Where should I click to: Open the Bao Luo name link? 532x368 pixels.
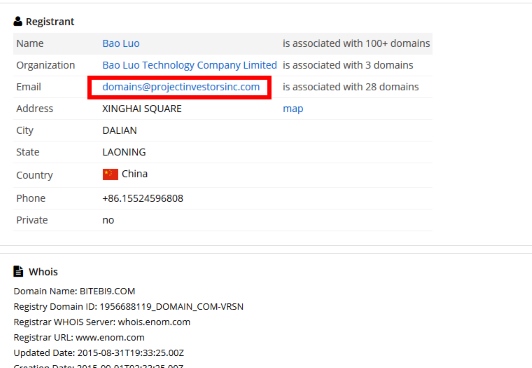[x=121, y=43]
